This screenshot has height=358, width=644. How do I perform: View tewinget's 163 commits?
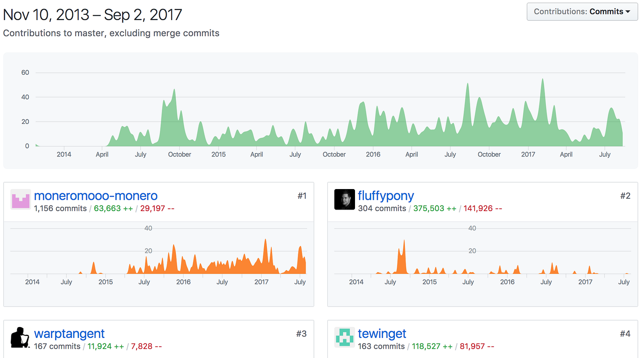tap(381, 346)
